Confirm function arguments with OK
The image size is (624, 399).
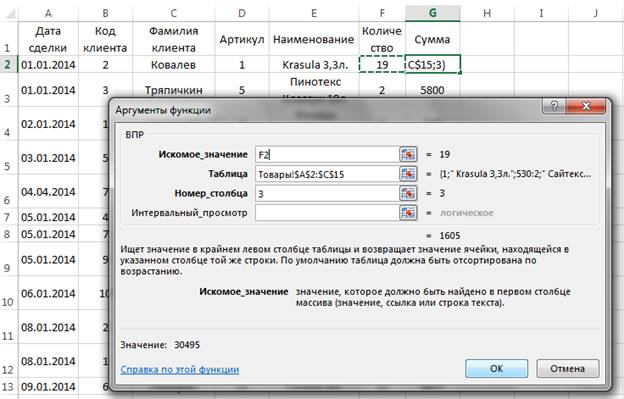click(496, 368)
